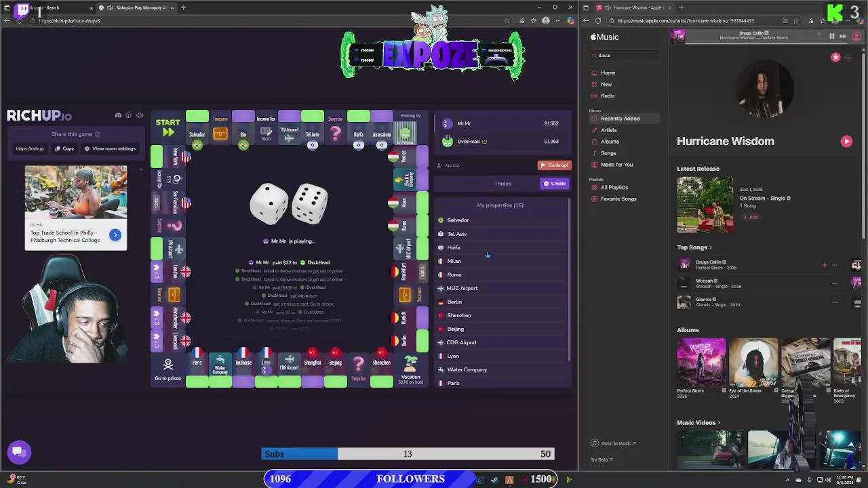
Task: Open Radio in Apple Music sidebar
Action: tap(608, 96)
